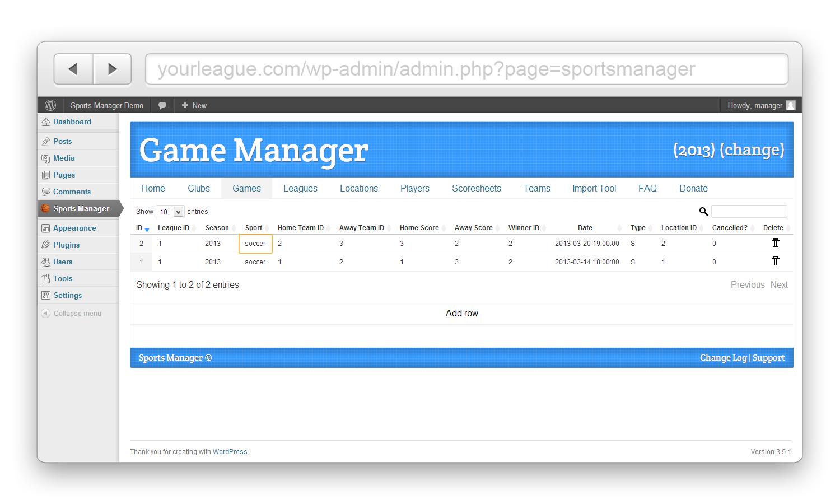Open the Leagues tab

(300, 189)
